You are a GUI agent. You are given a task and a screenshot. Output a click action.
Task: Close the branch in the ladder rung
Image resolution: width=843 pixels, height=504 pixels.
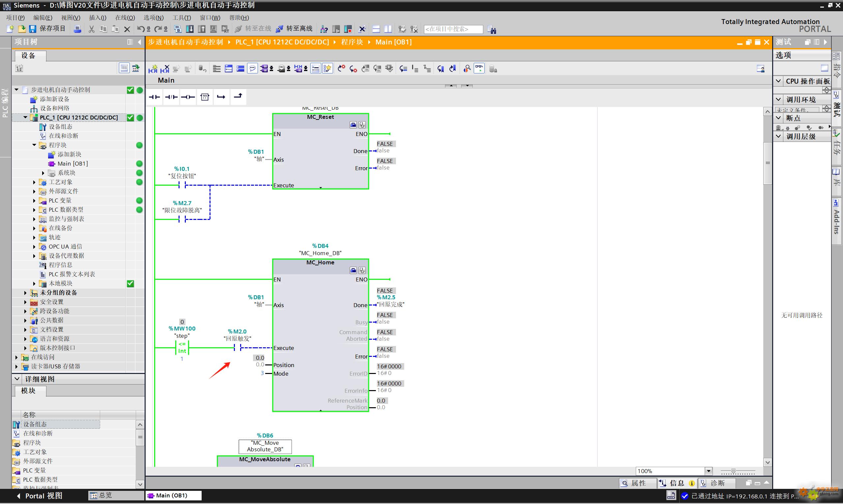click(238, 97)
